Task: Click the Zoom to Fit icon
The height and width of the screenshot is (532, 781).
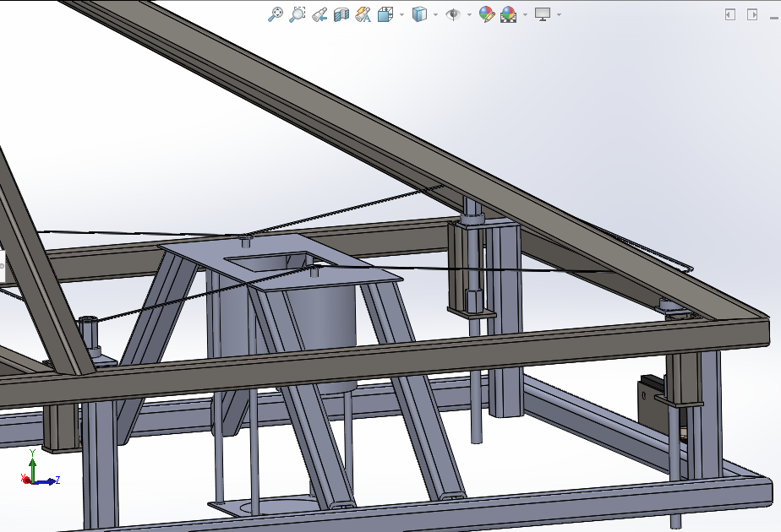Action: click(275, 14)
